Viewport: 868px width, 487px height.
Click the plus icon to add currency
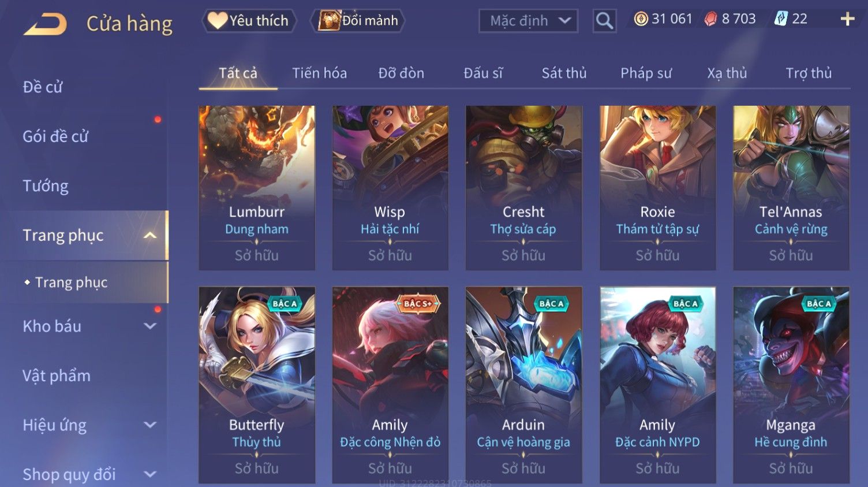pyautogui.click(x=847, y=19)
